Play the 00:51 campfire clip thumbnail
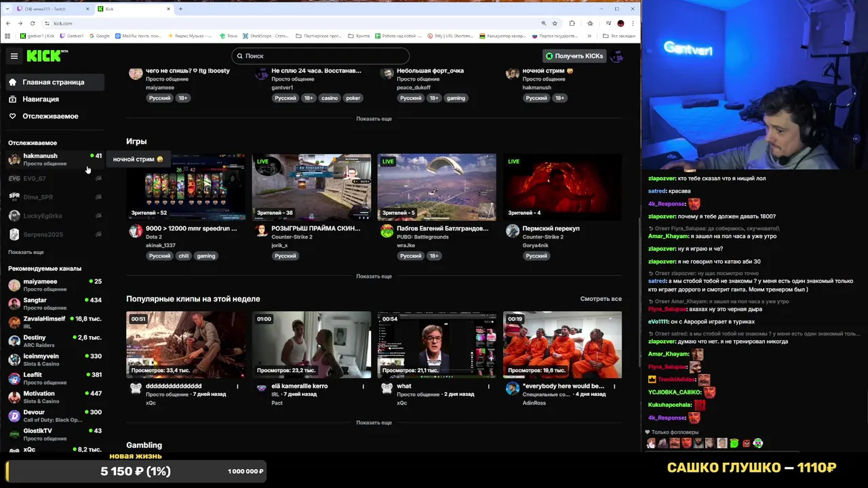Screen dimensions: 868x488 pyautogui.click(x=186, y=345)
